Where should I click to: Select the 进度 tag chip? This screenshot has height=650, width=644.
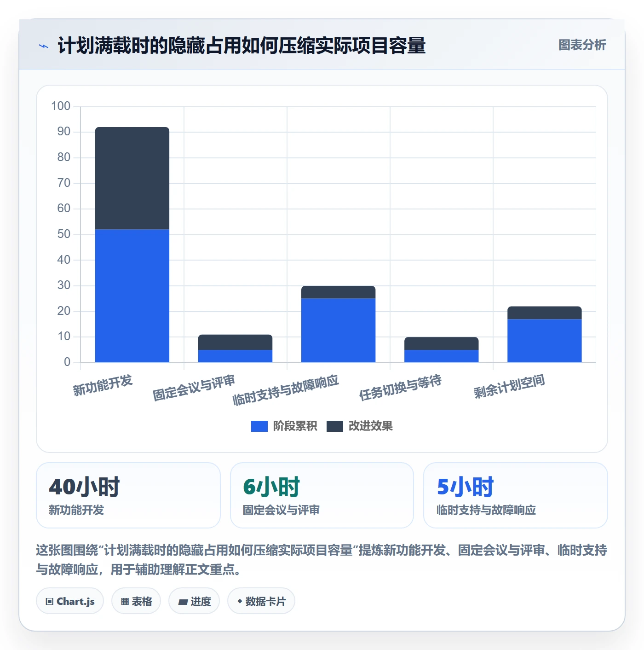coord(194,601)
